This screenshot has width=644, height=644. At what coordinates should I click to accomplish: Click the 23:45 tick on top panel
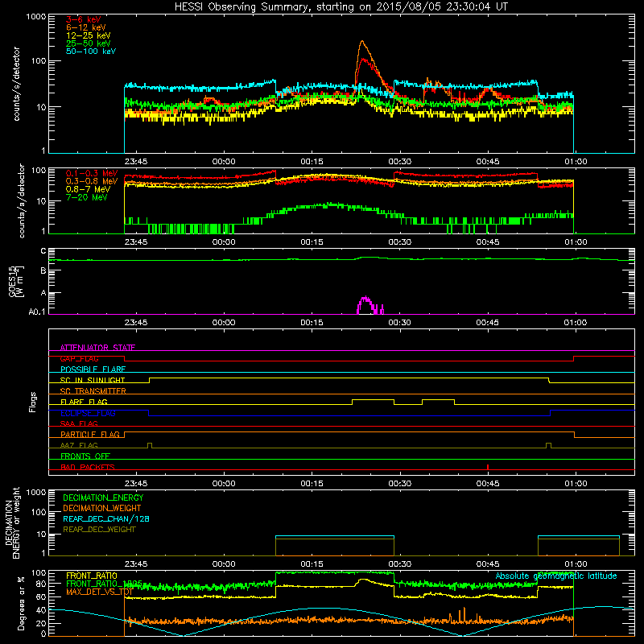click(x=136, y=162)
